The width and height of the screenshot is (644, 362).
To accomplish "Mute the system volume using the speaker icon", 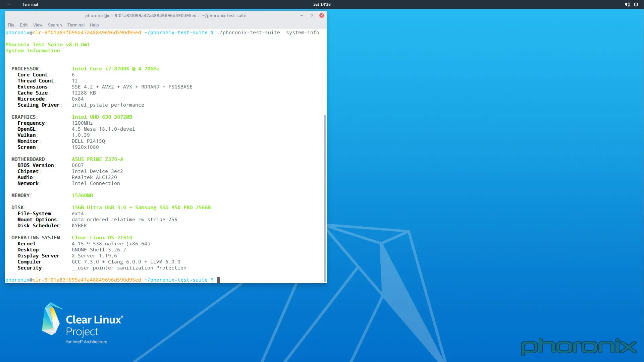I will click(627, 4).
